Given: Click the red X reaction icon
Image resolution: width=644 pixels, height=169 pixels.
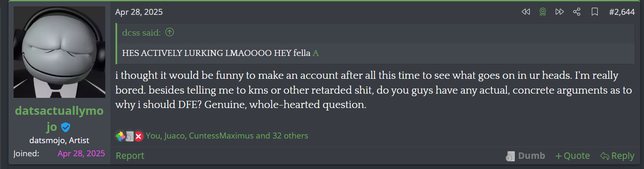Looking at the screenshot, I should 139,136.
